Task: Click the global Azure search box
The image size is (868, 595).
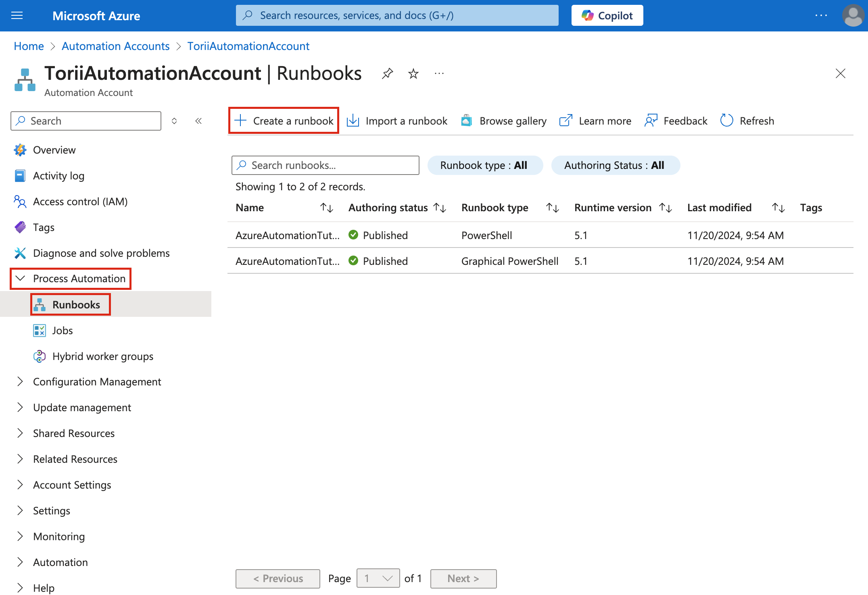Action: [x=397, y=15]
